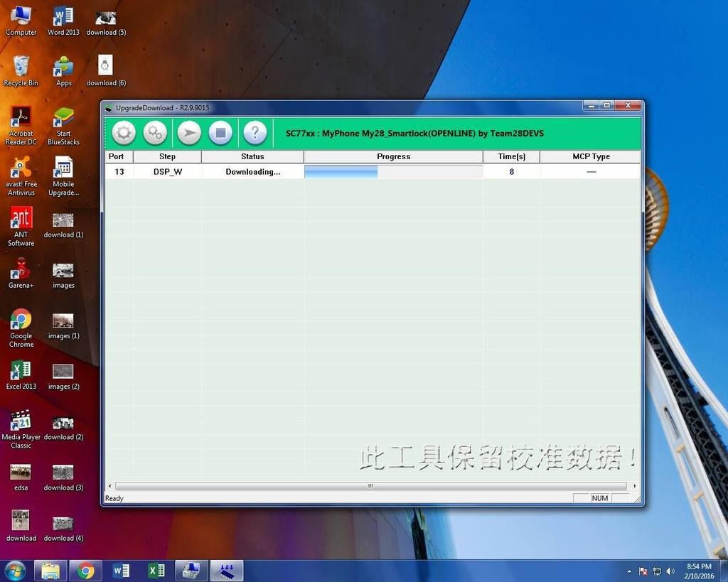Click the DSP_W download progress bar

(393, 171)
